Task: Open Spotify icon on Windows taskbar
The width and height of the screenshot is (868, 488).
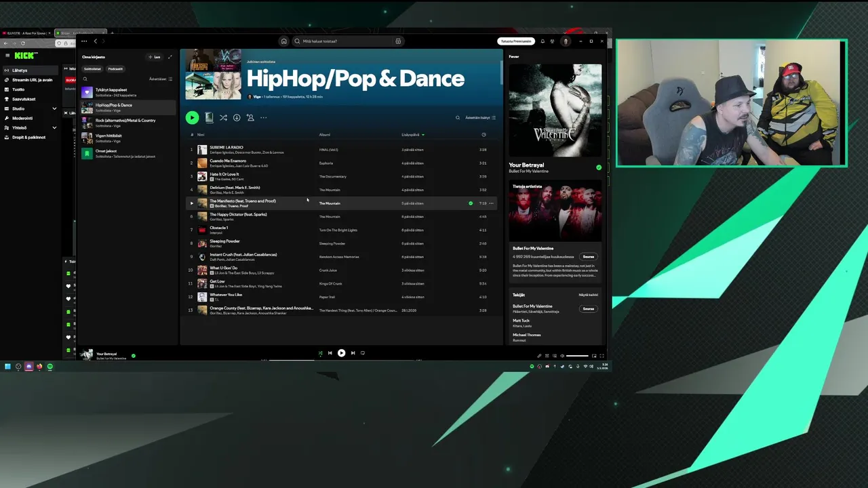Action: pos(50,366)
